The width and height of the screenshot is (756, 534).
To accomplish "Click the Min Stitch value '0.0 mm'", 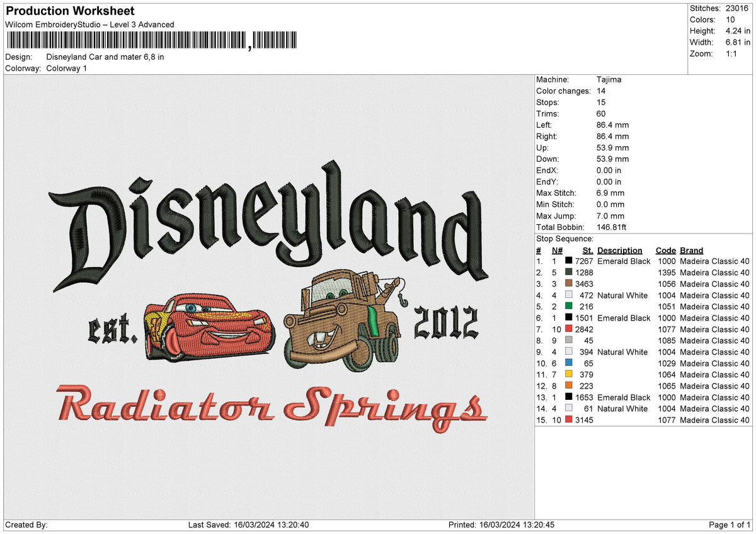I will [610, 204].
